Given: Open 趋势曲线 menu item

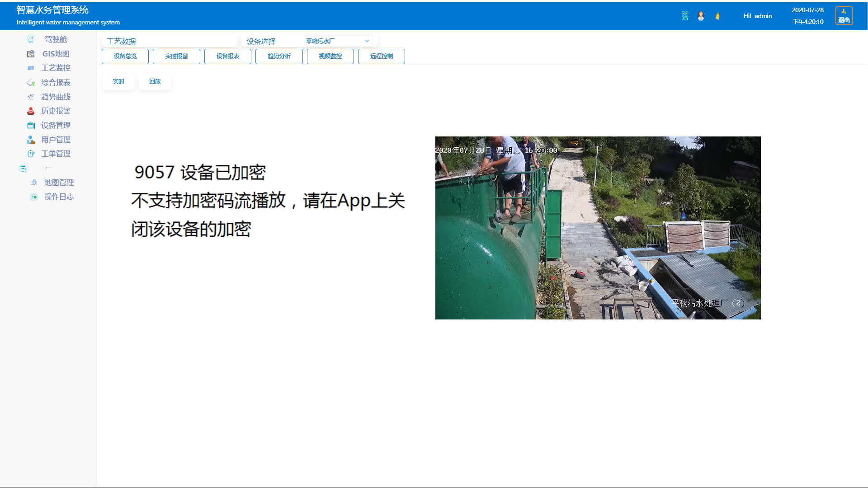Looking at the screenshot, I should [56, 97].
